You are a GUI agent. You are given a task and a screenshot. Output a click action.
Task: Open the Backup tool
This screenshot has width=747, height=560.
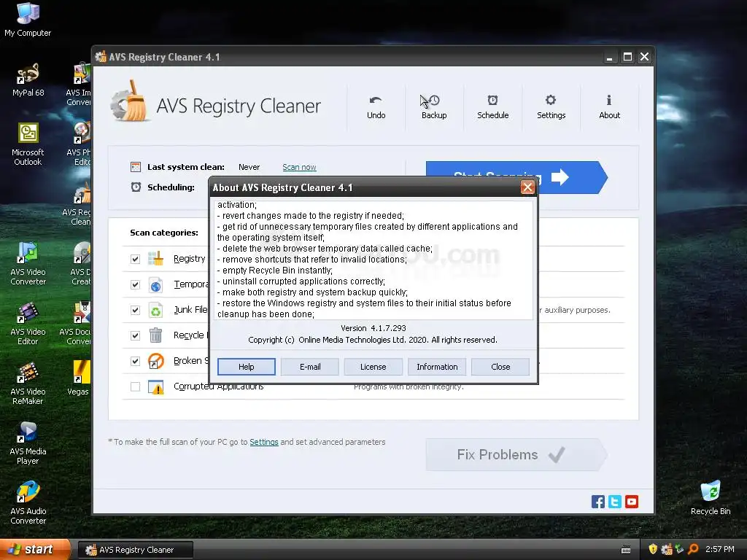point(434,107)
